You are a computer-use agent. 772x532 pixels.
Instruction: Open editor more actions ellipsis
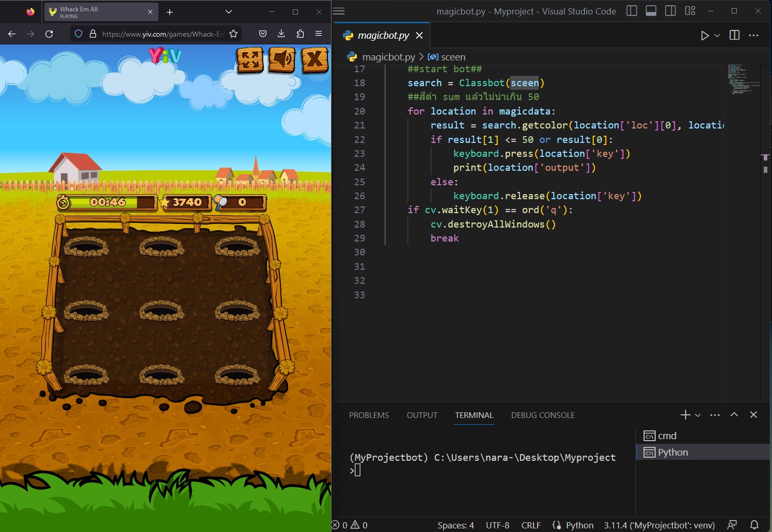[x=753, y=35]
